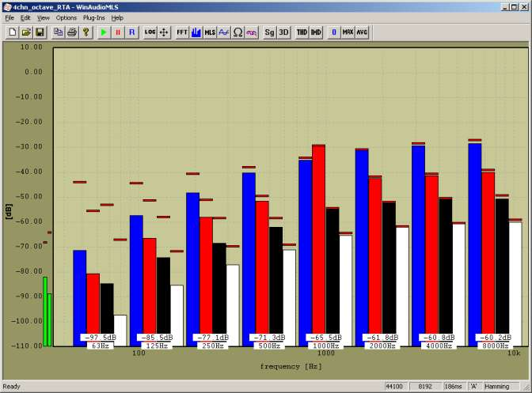This screenshot has width=532, height=393.
Task: Enable THD measurement
Action: point(302,32)
